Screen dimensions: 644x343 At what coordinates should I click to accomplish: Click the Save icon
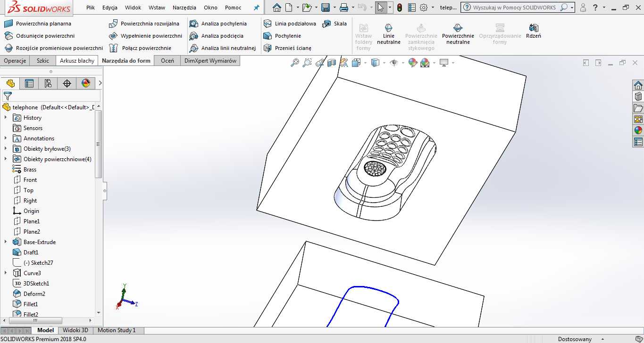point(325,8)
